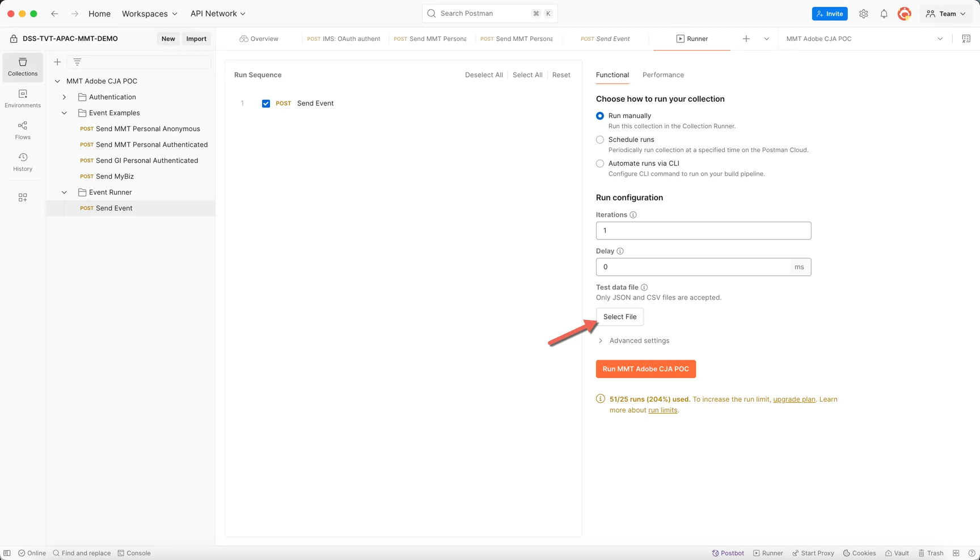Expand the Authentication folder
This screenshot has height=560, width=980.
coord(64,97)
